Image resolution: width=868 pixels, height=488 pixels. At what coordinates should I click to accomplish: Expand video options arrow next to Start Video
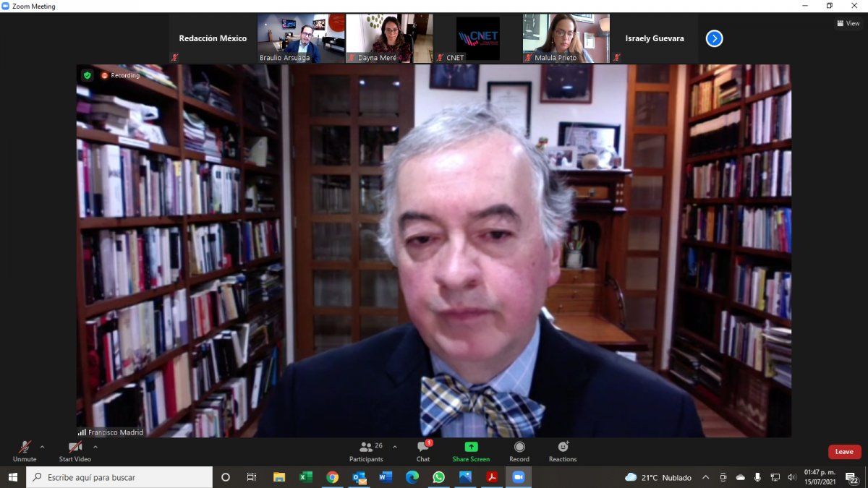[95, 447]
